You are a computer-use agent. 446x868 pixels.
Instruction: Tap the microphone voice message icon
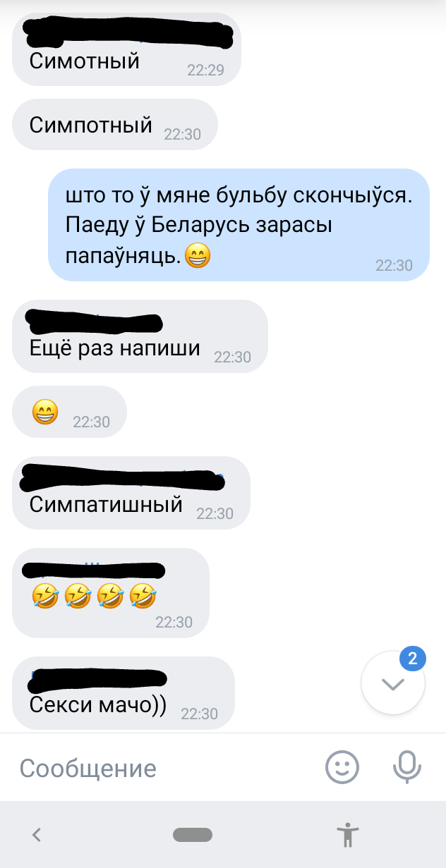click(407, 766)
